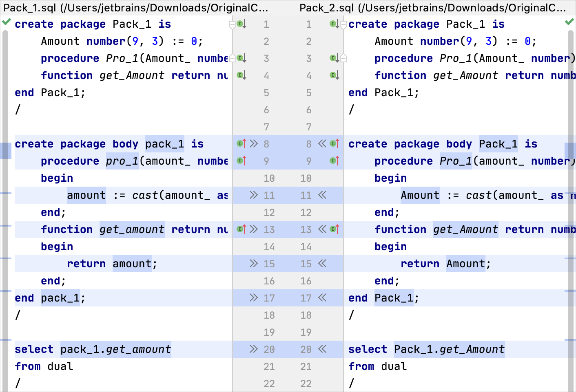Viewport: 576px width, 392px height.
Task: Click the identifier down-arrow icon beside line 4
Action: 241,75
